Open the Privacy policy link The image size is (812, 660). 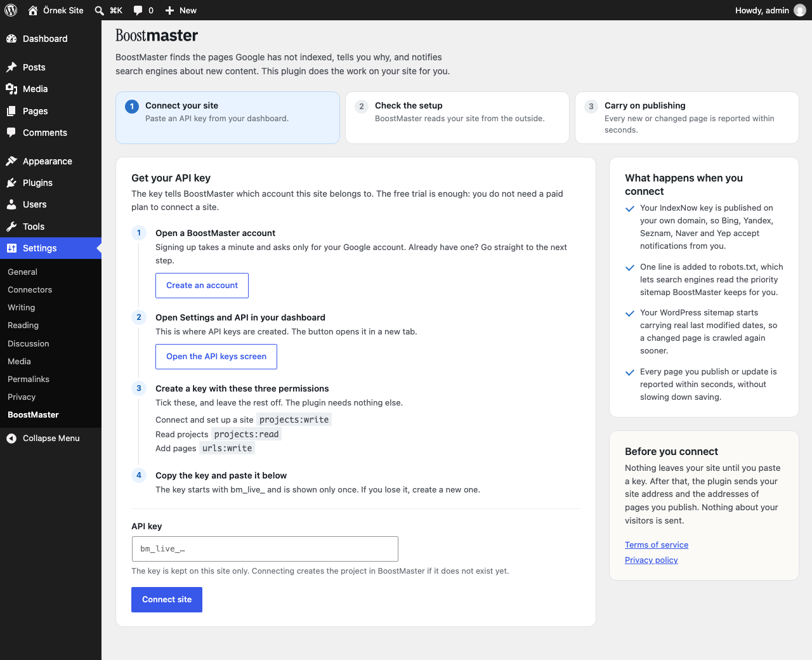(x=652, y=560)
